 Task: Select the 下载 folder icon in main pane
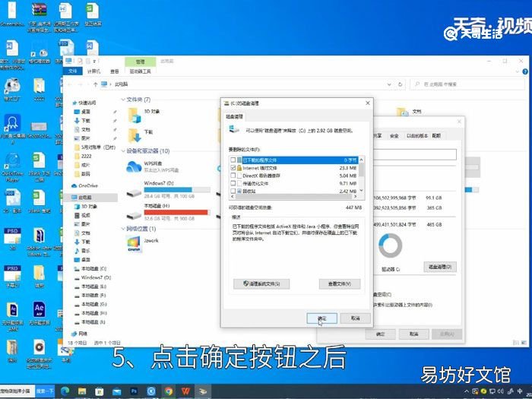[135, 135]
